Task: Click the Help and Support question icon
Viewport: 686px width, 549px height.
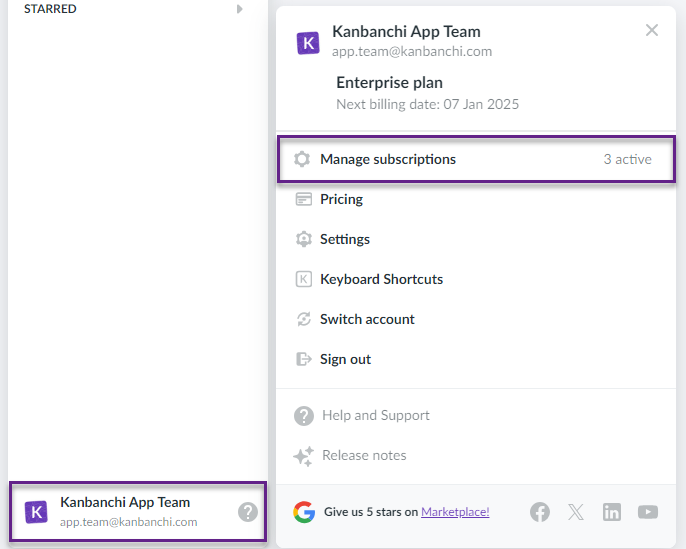Action: (x=304, y=416)
